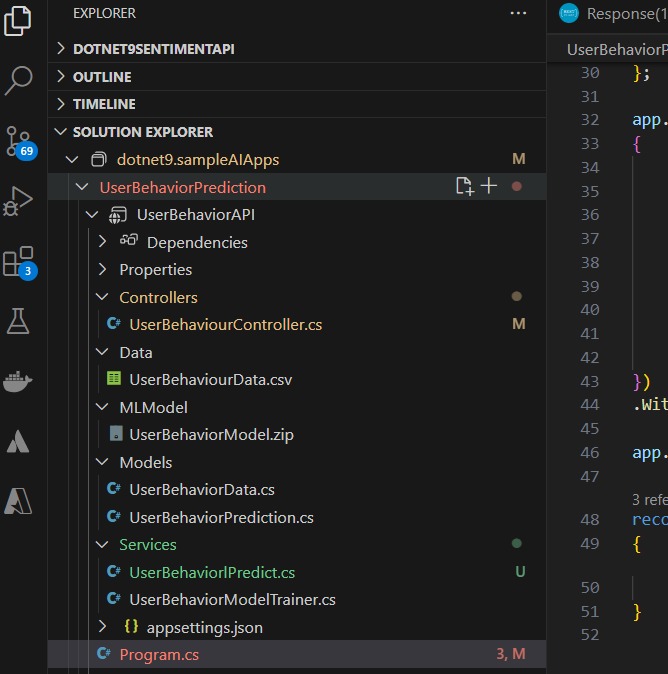Click the 'EXPLORER' panel title
The width and height of the screenshot is (668, 674).
[104, 13]
